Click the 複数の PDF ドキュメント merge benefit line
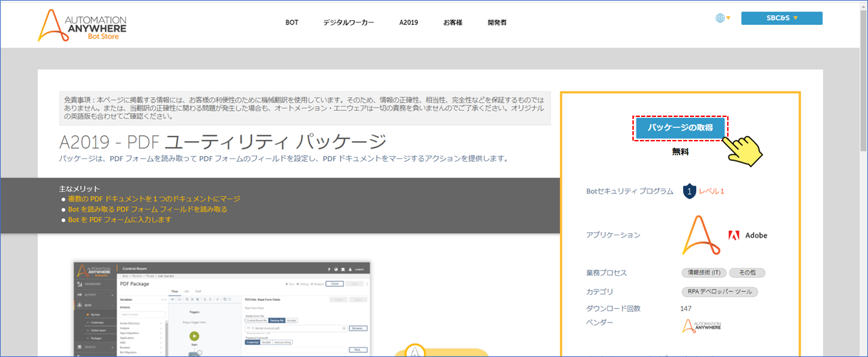868x357 pixels. click(x=154, y=199)
